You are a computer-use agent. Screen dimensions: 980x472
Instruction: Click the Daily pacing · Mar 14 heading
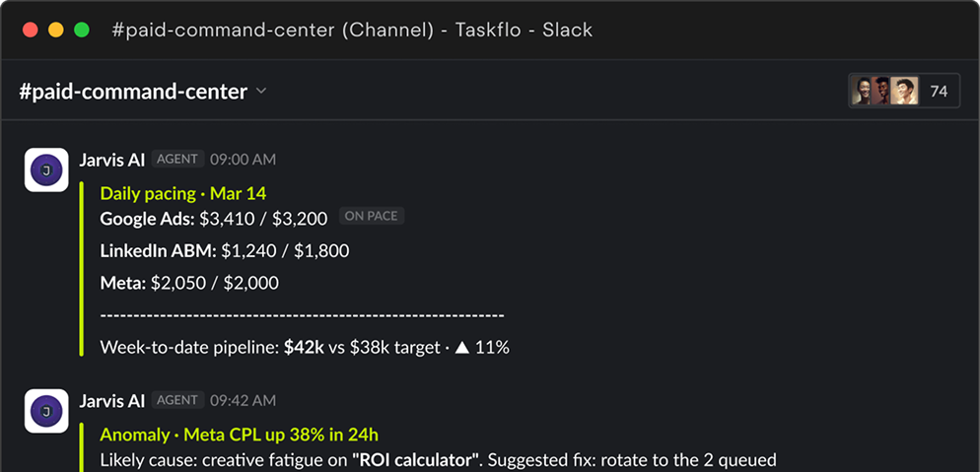[183, 193]
